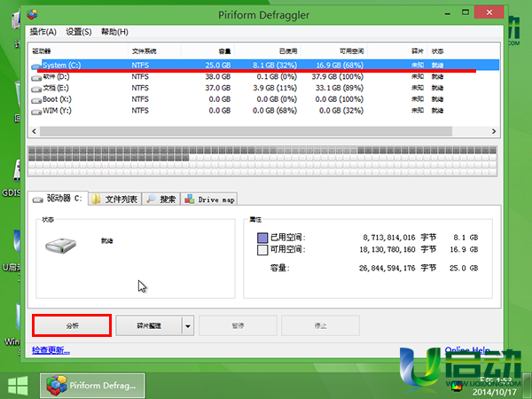Viewport: 532px width, 399px height.
Task: Switch to the 文件列表 tab
Action: click(x=115, y=199)
